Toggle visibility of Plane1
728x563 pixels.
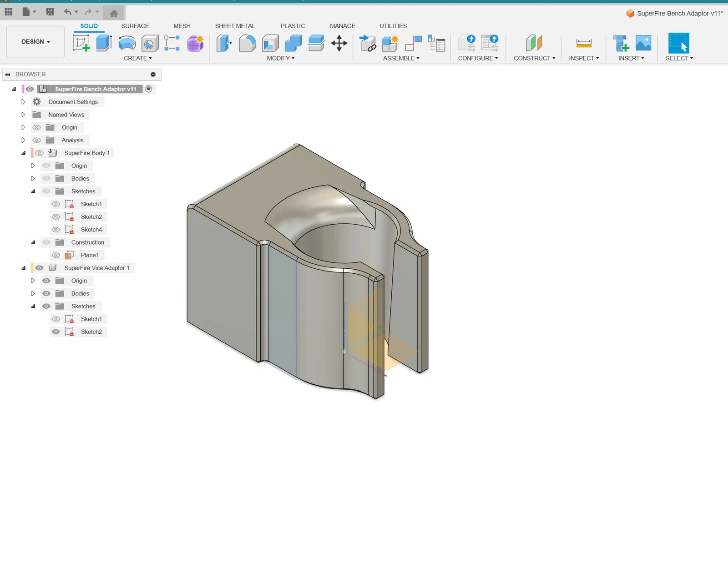coord(56,255)
